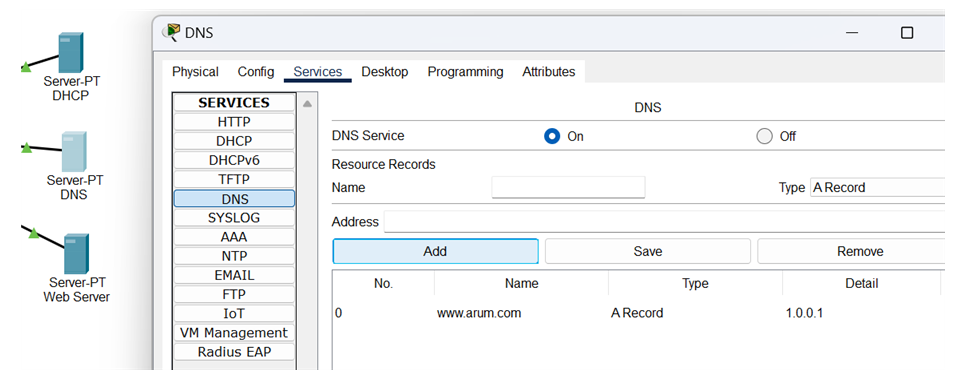This screenshot has height=370, width=971.
Task: Click the 1.0.0.1 detail cell
Action: [x=804, y=313]
